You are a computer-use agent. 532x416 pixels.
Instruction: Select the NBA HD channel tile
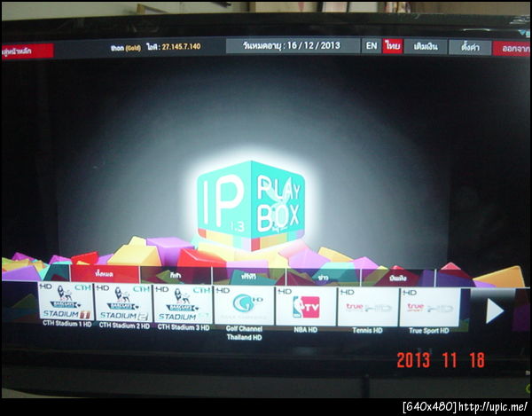coord(306,306)
